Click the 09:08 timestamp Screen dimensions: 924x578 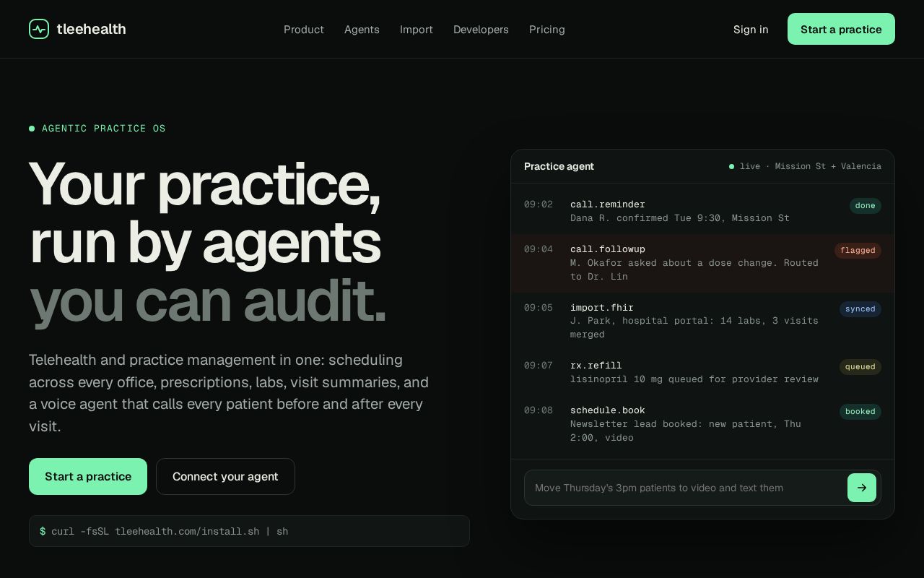tap(539, 410)
